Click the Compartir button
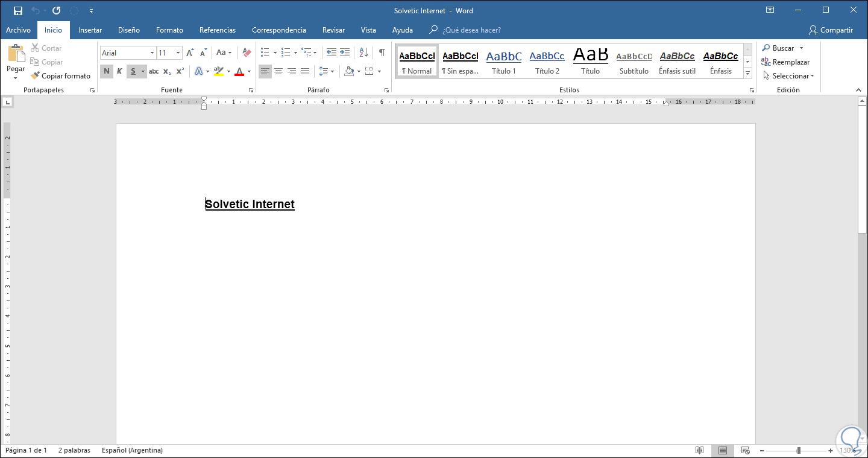 click(x=831, y=30)
